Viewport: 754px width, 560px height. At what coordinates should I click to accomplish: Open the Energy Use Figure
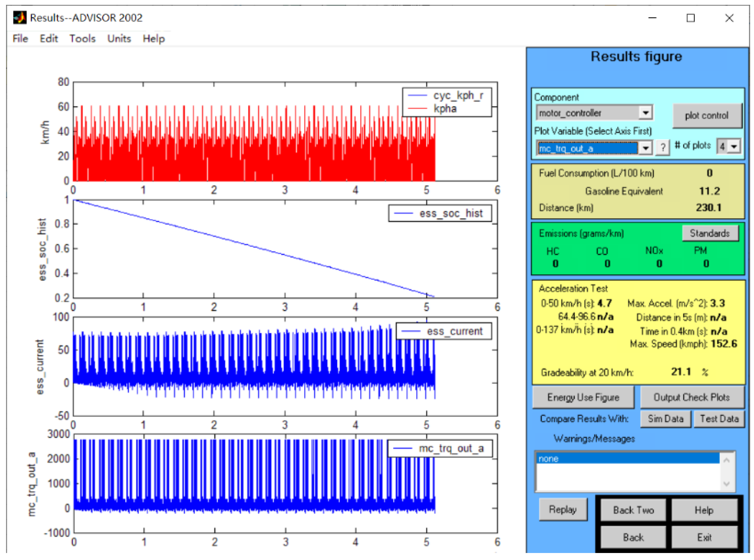pos(583,397)
